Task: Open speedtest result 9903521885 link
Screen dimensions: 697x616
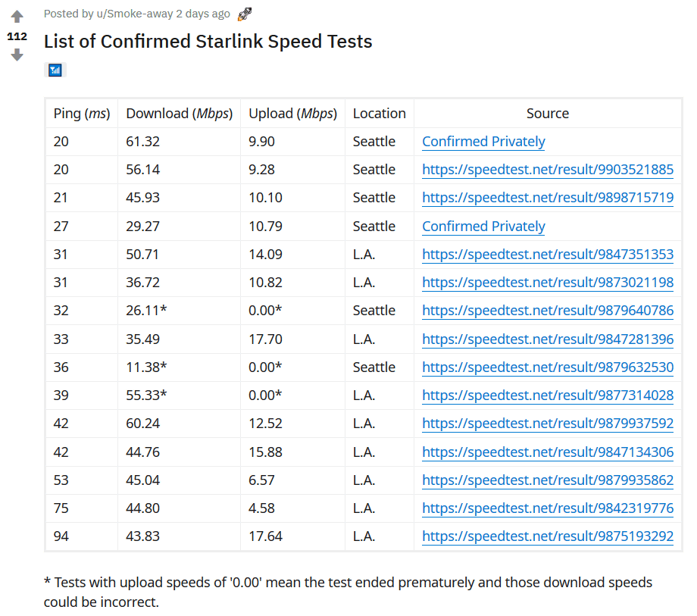Action: 547,170
